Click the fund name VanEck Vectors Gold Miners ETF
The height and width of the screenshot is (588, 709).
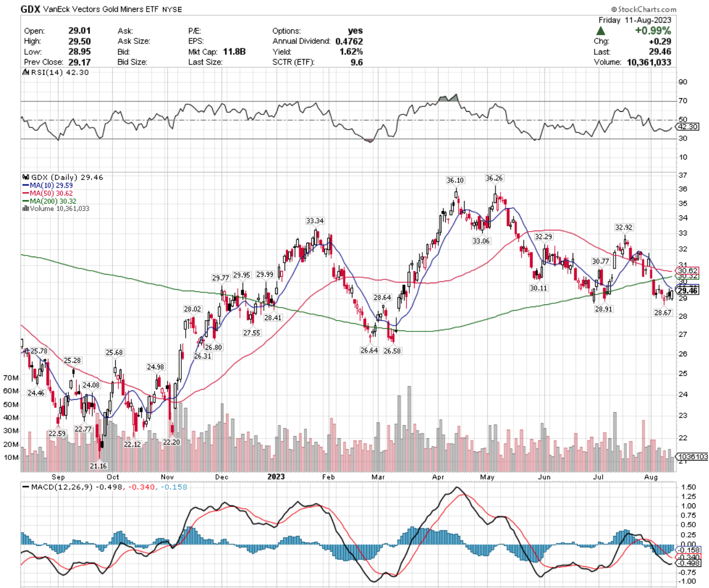(x=102, y=10)
